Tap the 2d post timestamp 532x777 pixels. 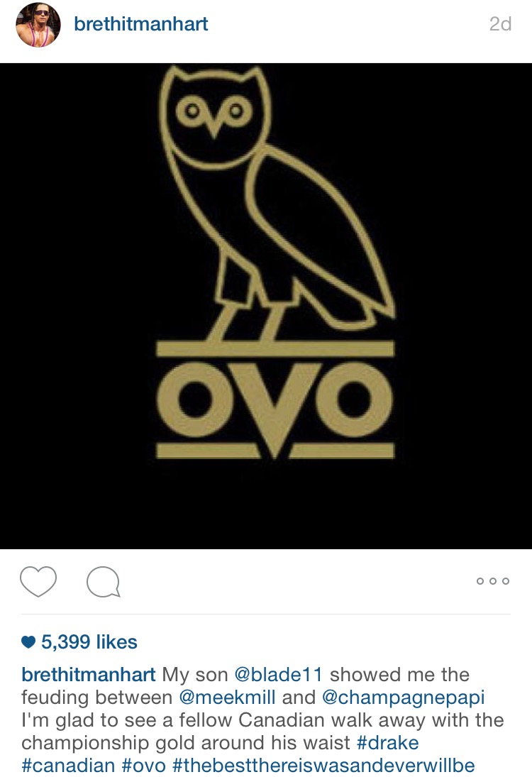pos(500,24)
